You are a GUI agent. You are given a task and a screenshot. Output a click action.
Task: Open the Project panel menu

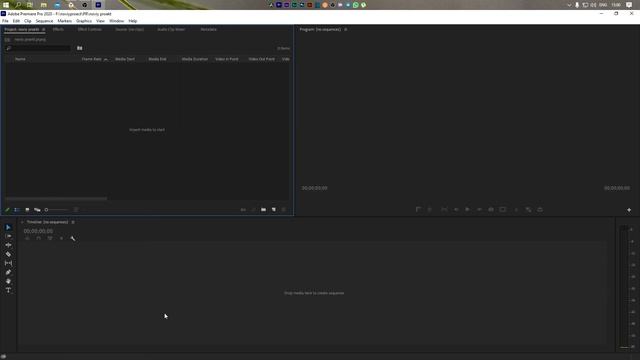point(43,29)
